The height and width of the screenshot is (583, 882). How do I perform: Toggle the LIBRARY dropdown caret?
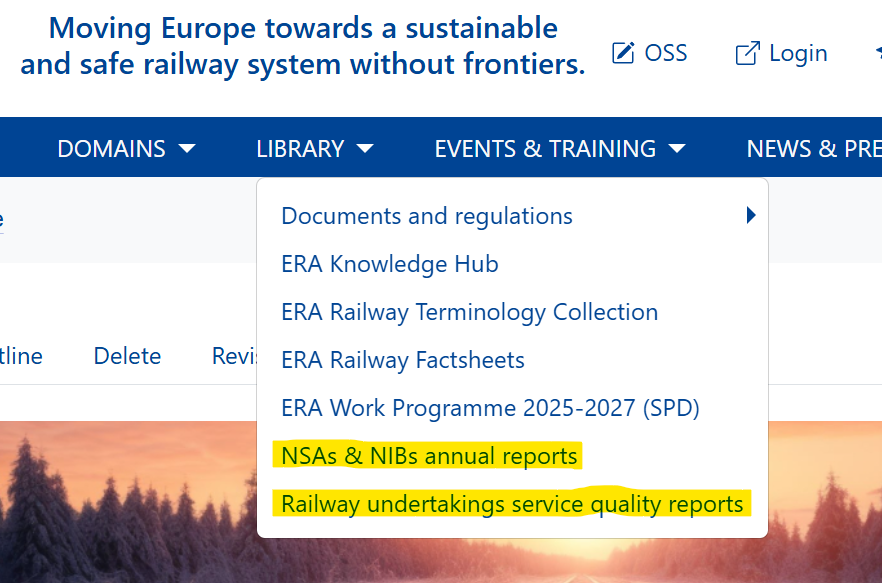coord(365,149)
